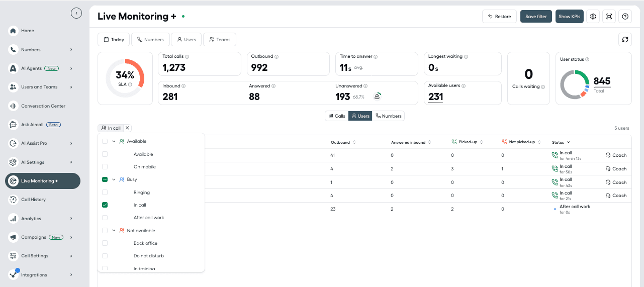Open the help question mark icon
This screenshot has width=644, height=287.
625,17
